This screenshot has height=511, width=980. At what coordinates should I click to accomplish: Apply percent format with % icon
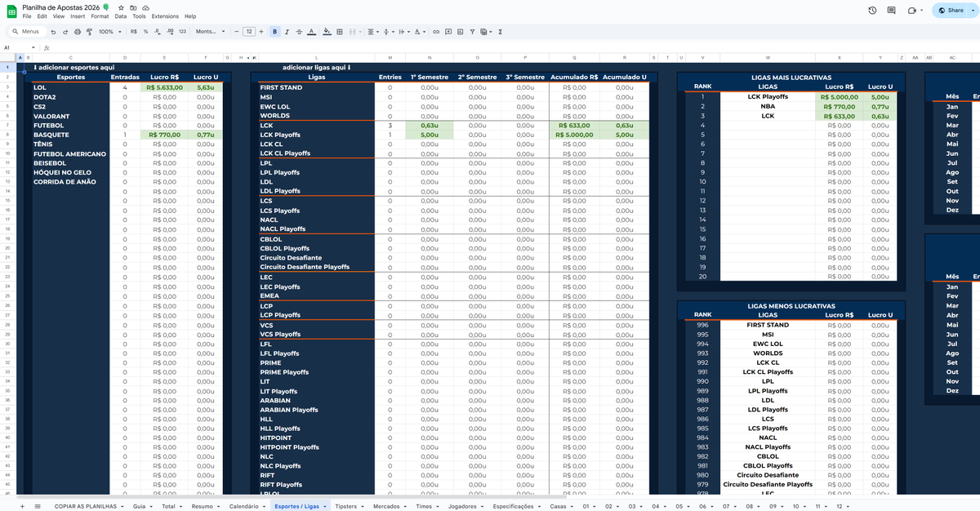tap(145, 32)
